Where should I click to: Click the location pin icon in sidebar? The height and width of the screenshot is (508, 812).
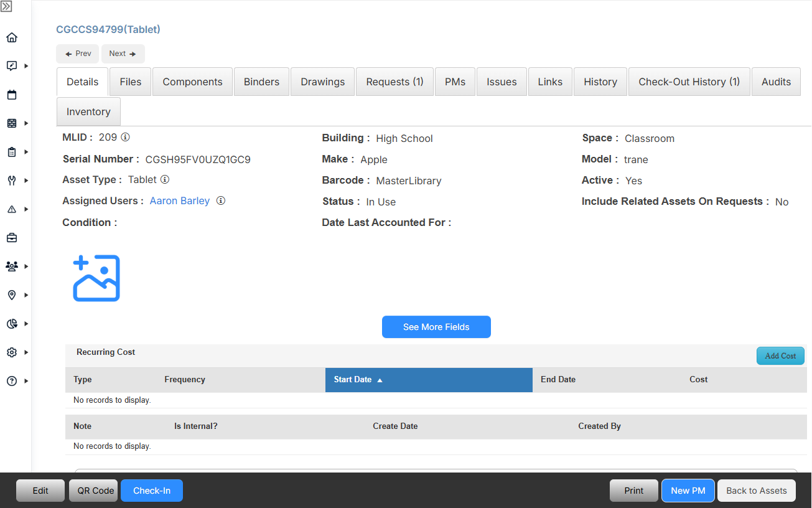[11, 294]
